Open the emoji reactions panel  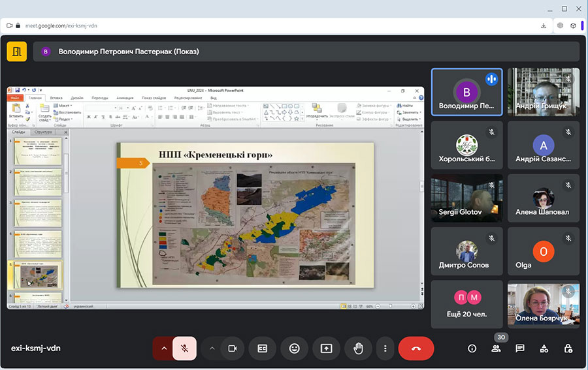(294, 348)
